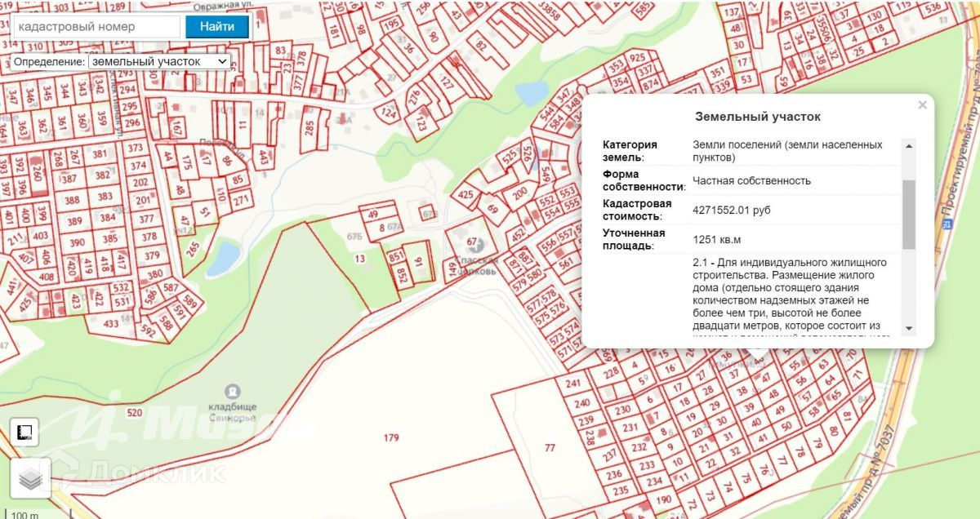Select land parcel 852 on map
This screenshot has height=519, width=980.
pyautogui.click(x=403, y=277)
